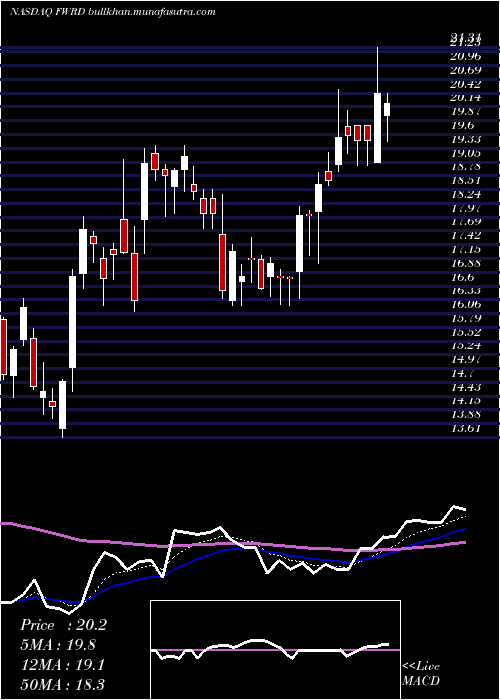This screenshot has height=700, width=500.
Task: Select the 5MA : 19.8 readout
Action: (58, 645)
